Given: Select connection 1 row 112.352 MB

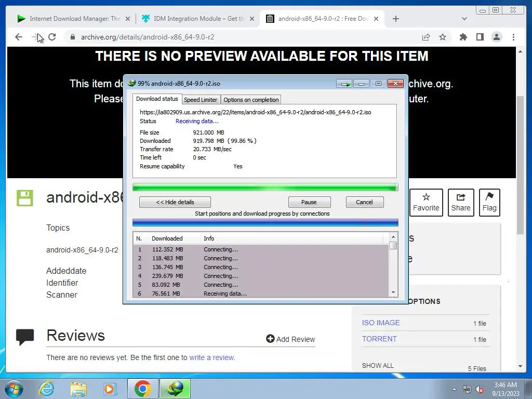Looking at the screenshot, I should tap(261, 249).
